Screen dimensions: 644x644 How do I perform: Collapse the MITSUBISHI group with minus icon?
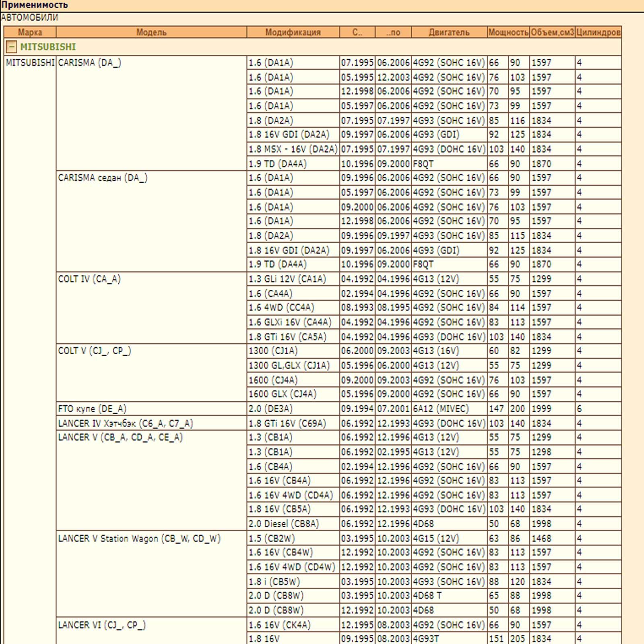pyautogui.click(x=11, y=47)
